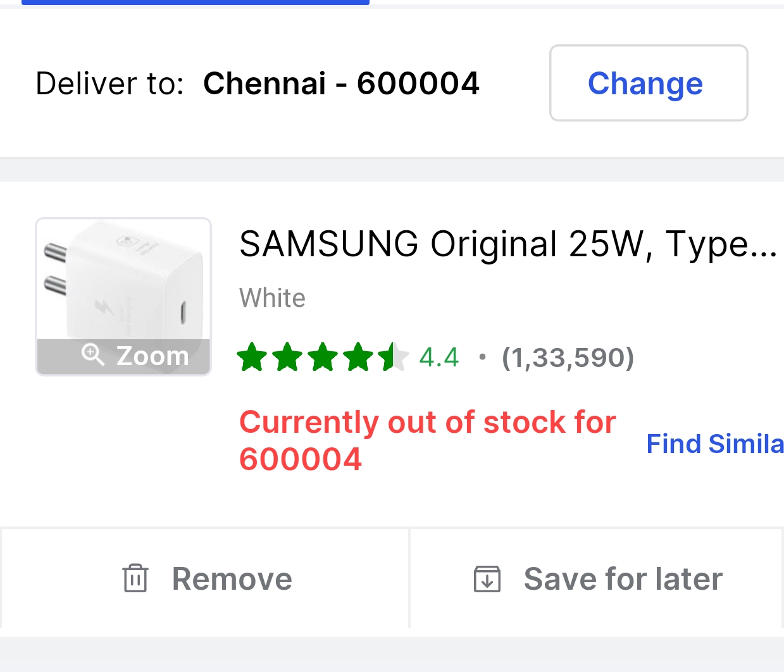Click the third green rating star
Viewport: 784px width, 672px height.
323,357
